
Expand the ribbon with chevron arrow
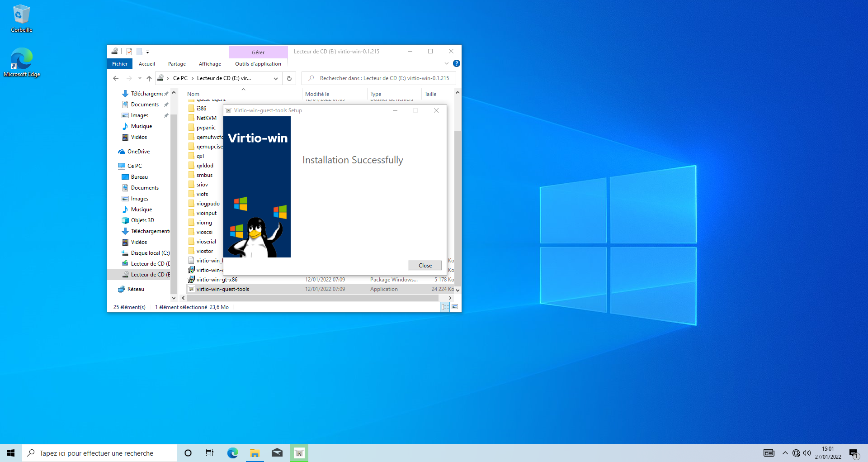pyautogui.click(x=447, y=63)
